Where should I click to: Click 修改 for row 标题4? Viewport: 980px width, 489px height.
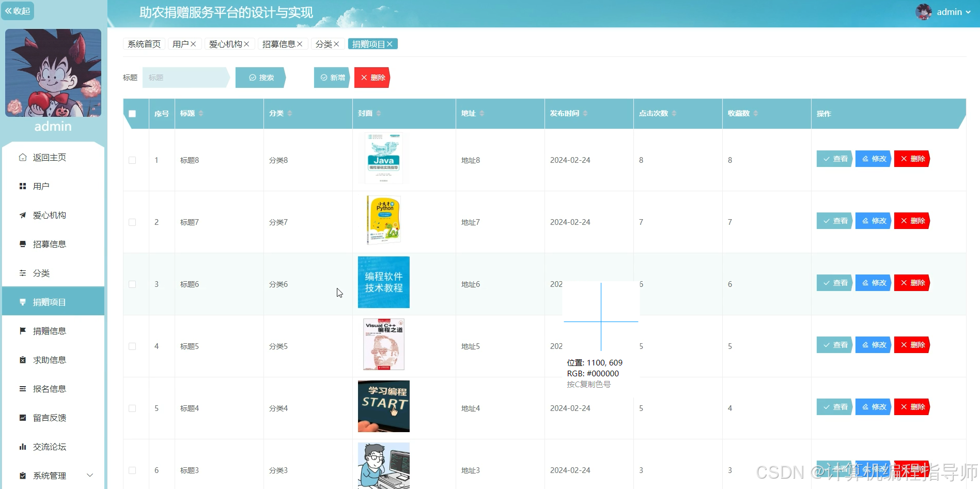(x=874, y=407)
